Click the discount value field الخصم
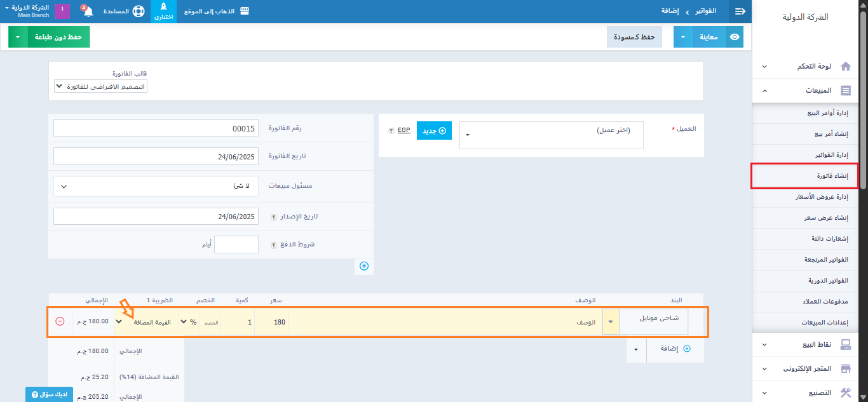This screenshot has width=868, height=402. point(211,322)
